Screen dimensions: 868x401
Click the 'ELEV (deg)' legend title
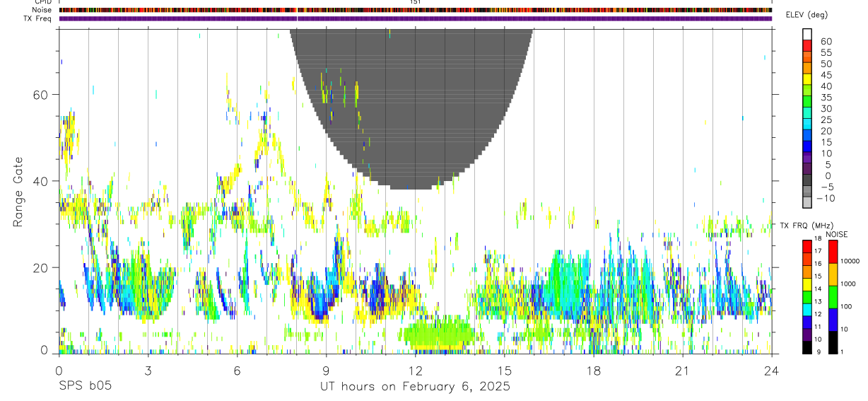pyautogui.click(x=807, y=15)
